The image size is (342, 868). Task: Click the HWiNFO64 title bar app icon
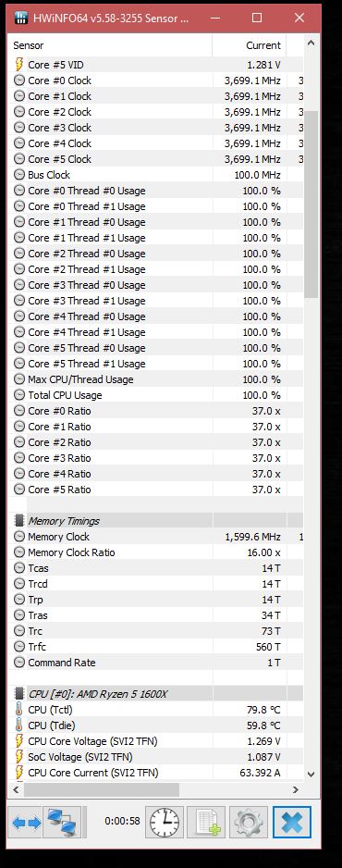click(21, 18)
